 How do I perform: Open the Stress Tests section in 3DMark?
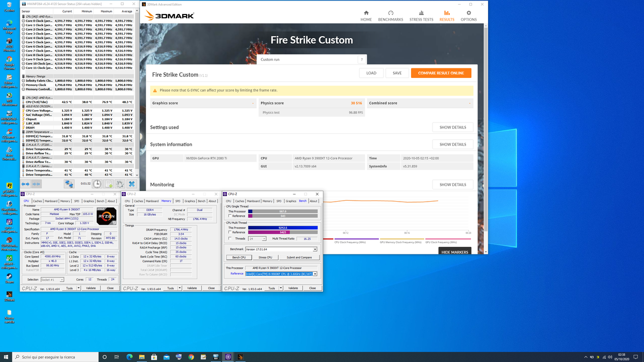coord(421,16)
